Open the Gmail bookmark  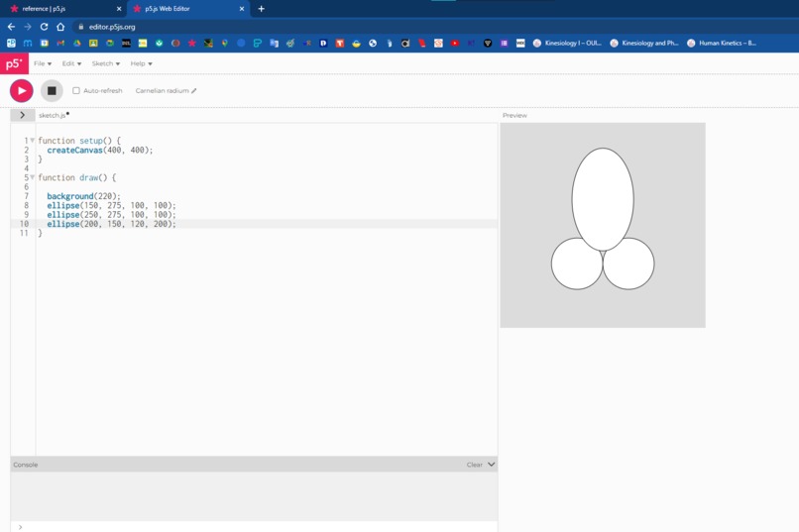(x=60, y=44)
